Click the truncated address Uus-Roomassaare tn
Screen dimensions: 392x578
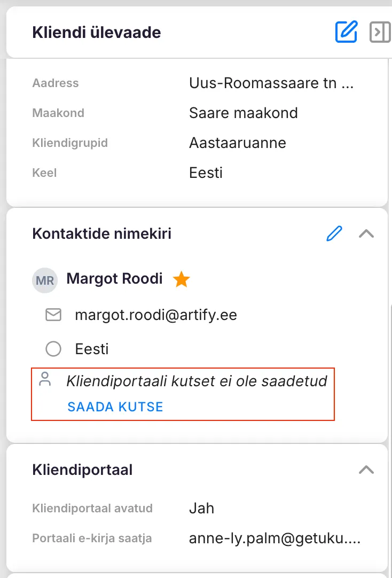click(x=271, y=83)
